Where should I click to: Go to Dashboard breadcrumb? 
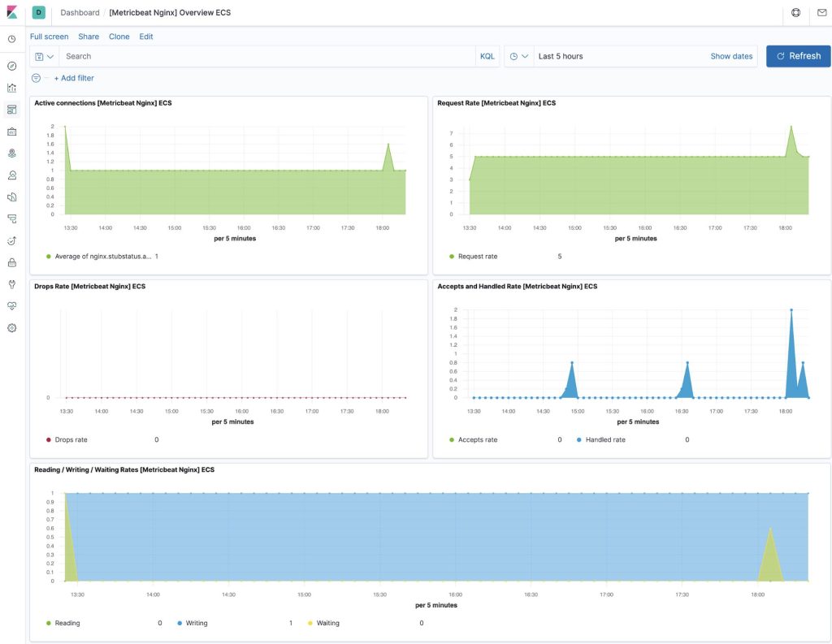click(x=80, y=12)
